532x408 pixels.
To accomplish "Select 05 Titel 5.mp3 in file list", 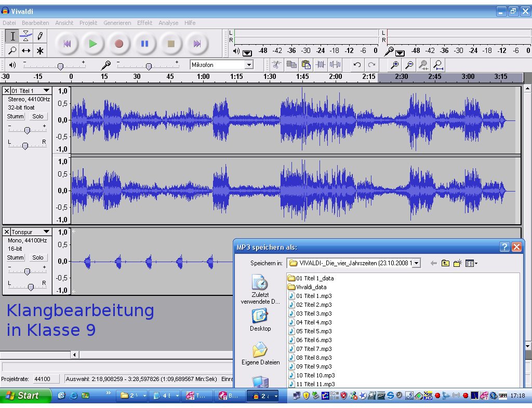I will (x=313, y=331).
